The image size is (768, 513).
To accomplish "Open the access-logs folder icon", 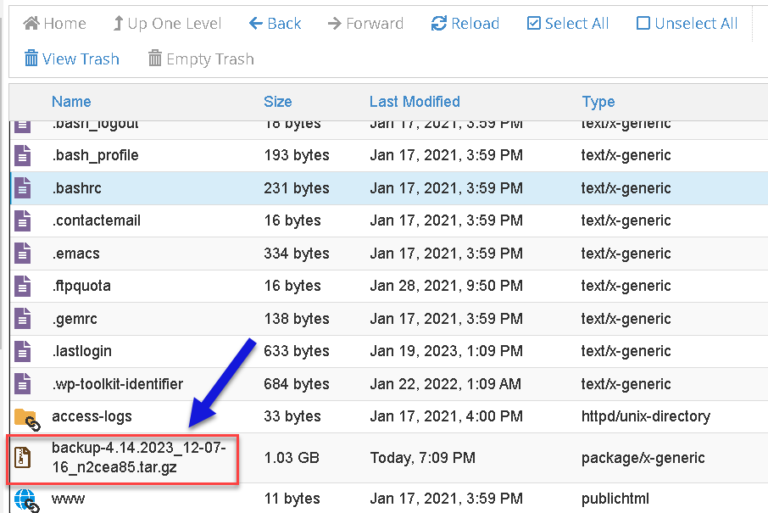I will click(27, 419).
